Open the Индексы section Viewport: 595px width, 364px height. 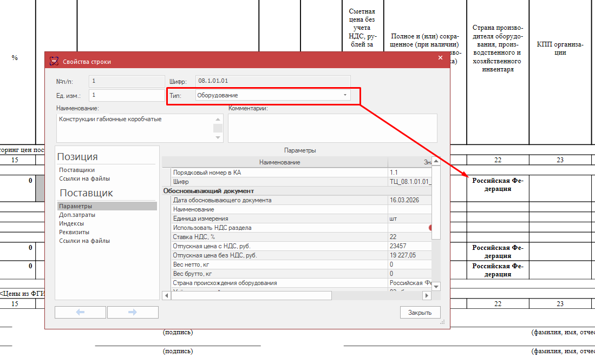click(x=71, y=223)
